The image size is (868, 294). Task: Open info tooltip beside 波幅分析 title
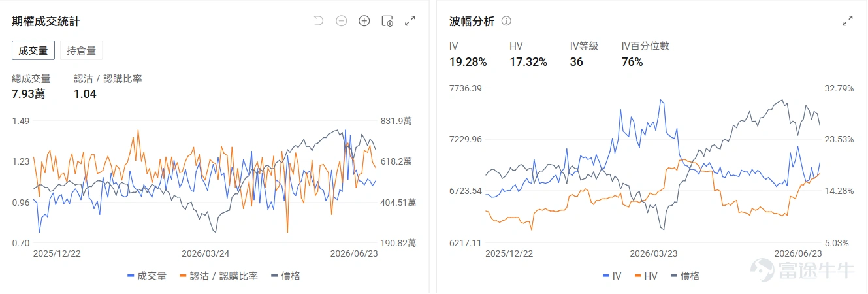click(x=506, y=21)
